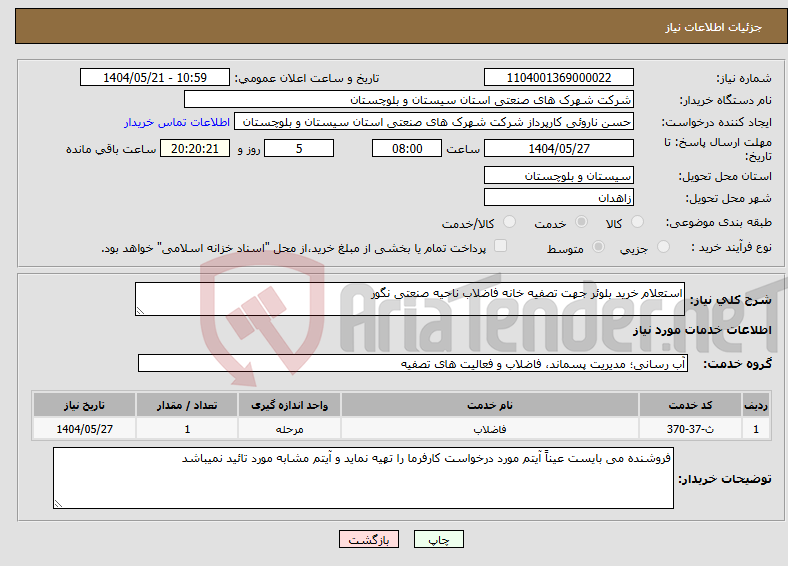Click the جزئیات اطلاعات نیاز page header

pos(714,27)
